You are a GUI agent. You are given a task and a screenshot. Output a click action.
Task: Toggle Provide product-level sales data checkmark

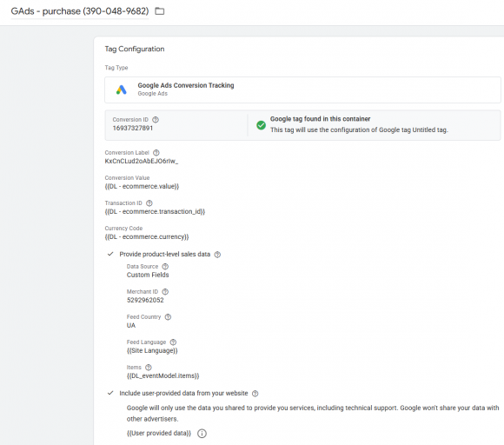(110, 254)
